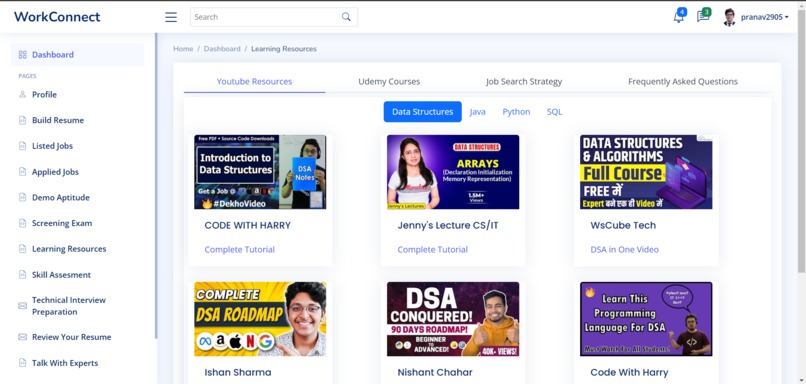806x384 pixels.
Task: Click the Dashboard grid icon
Action: 22,54
